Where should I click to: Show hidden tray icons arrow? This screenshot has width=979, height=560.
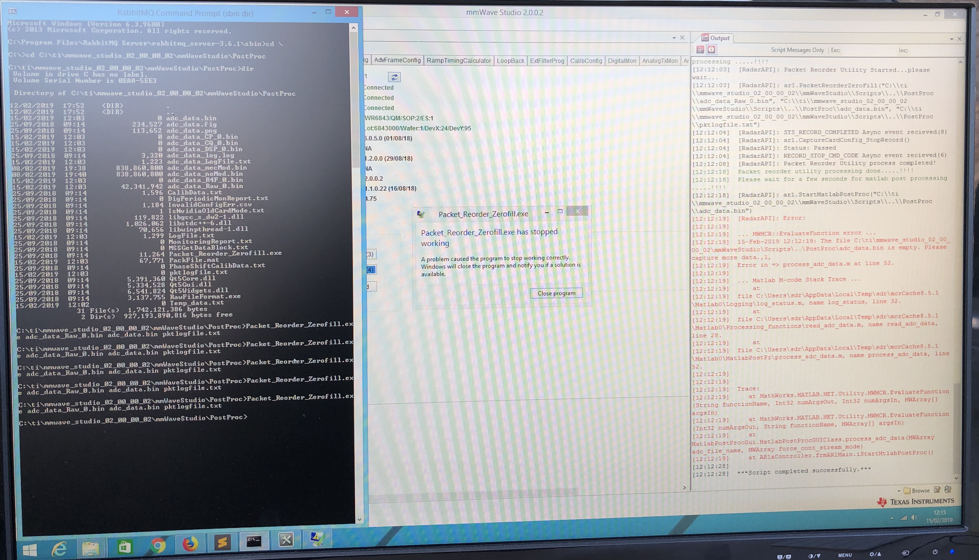pyautogui.click(x=892, y=519)
